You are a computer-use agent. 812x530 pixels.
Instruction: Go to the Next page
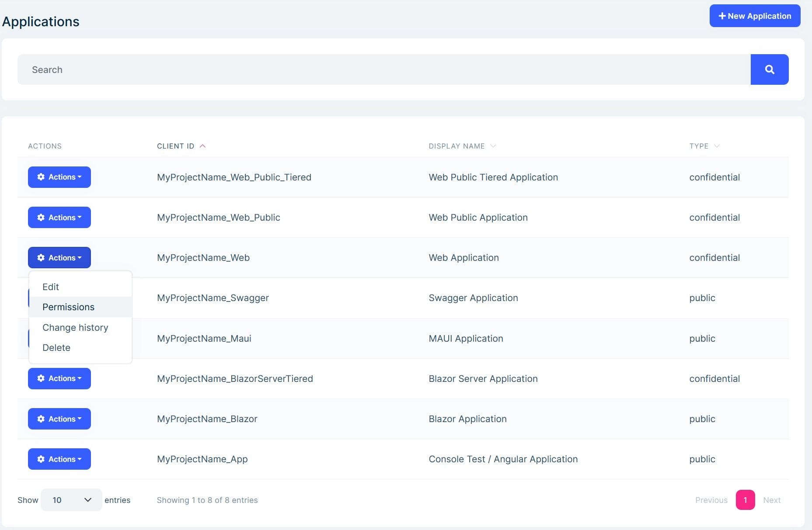coord(772,499)
